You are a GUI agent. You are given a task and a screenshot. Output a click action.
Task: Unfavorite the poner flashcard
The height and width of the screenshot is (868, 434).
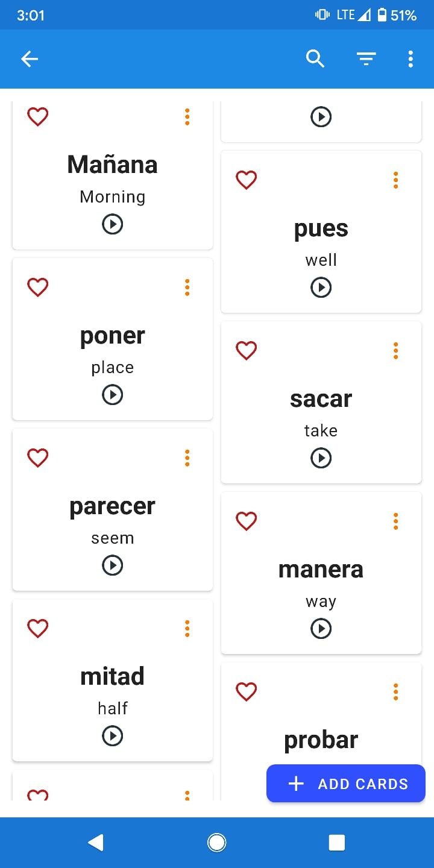tap(37, 287)
